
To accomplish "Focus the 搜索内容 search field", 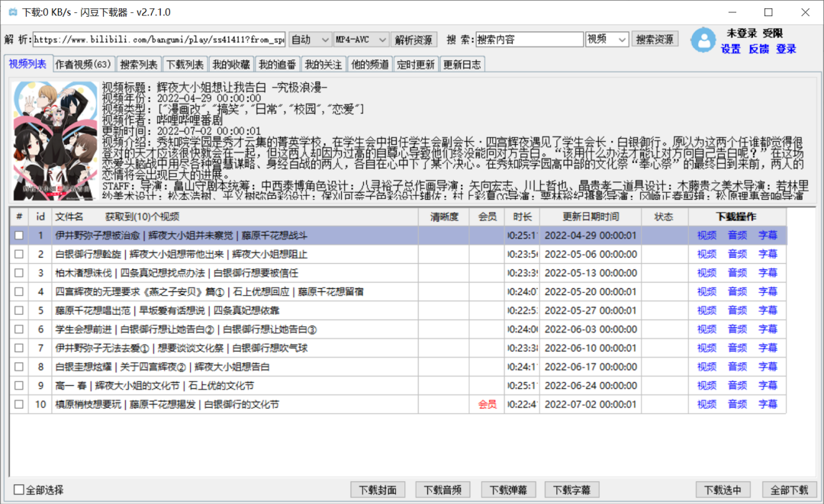I will tap(529, 40).
